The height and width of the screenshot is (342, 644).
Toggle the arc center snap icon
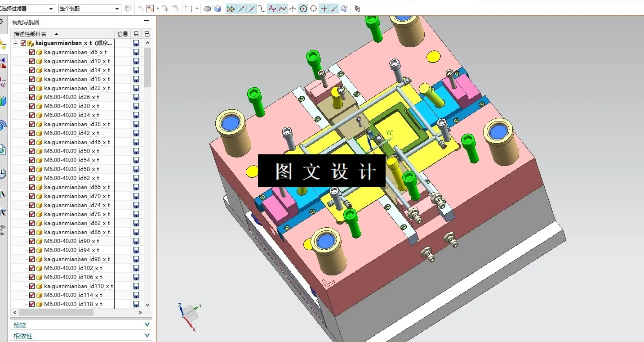(303, 8)
